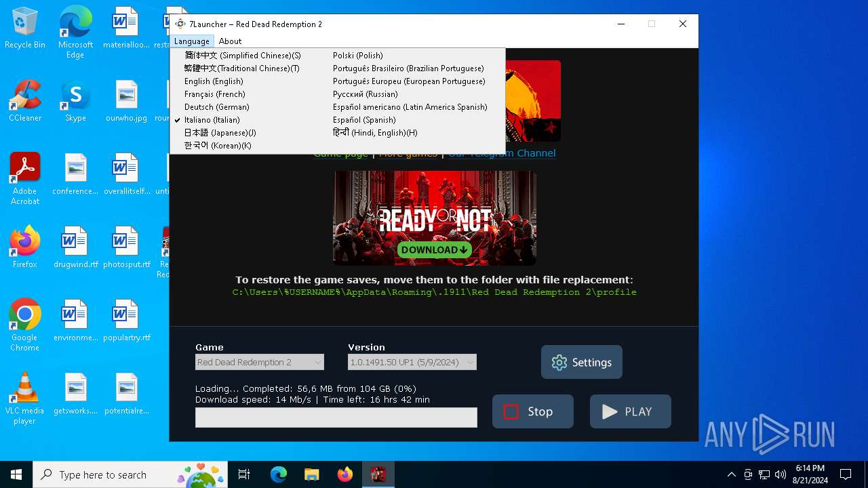
Task: Click the download progress bar
Action: pos(336,418)
